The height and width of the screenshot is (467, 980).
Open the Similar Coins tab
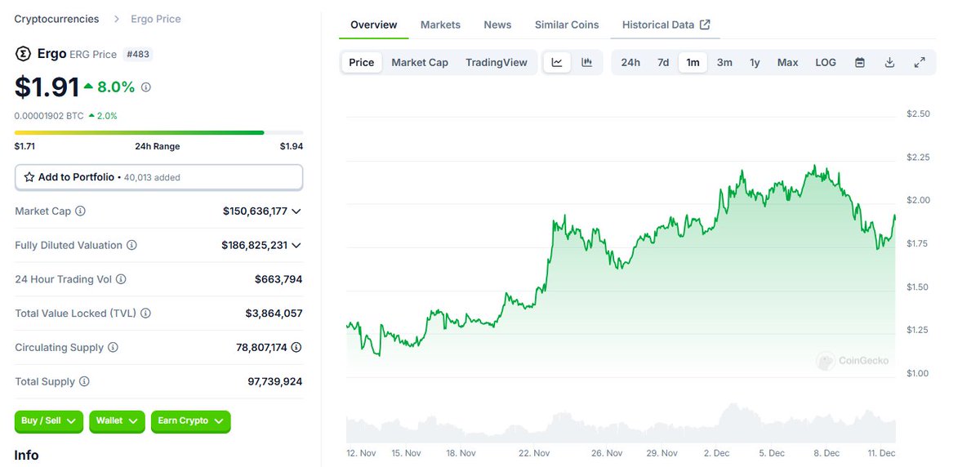click(567, 24)
